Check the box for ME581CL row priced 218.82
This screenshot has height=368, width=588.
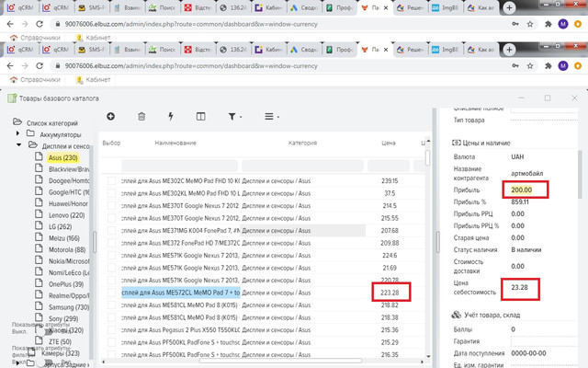111,305
